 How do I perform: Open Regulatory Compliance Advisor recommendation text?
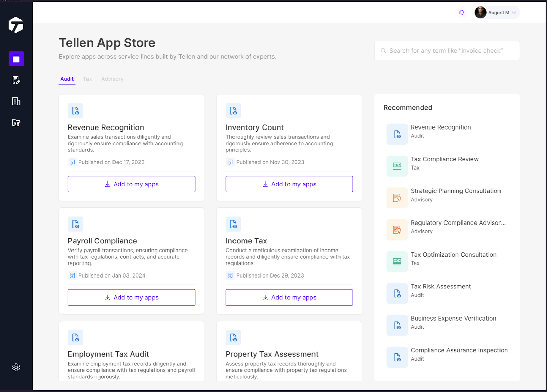(x=458, y=223)
